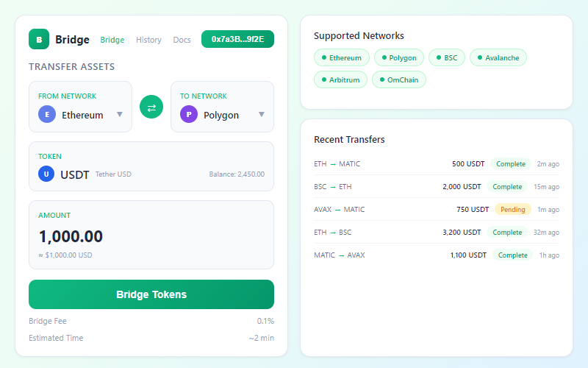Screen dimensions: 588x368
Task: Click the green Bridge logo icon
Action: (39, 39)
